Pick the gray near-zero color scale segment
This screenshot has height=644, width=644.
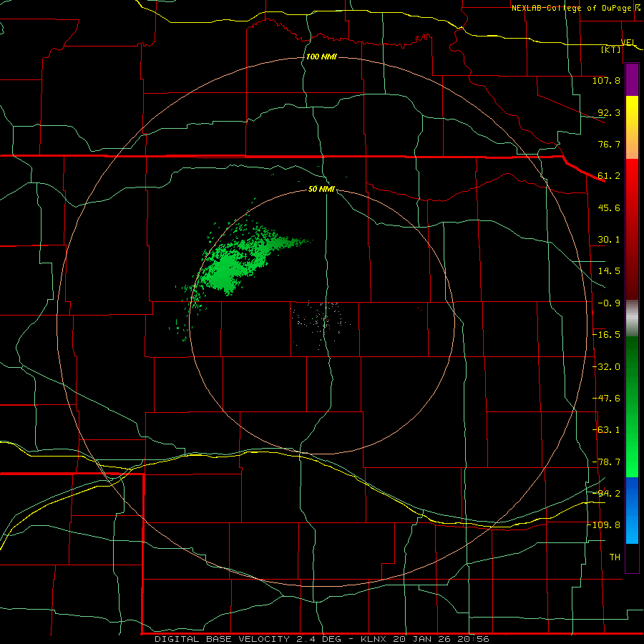(x=632, y=318)
